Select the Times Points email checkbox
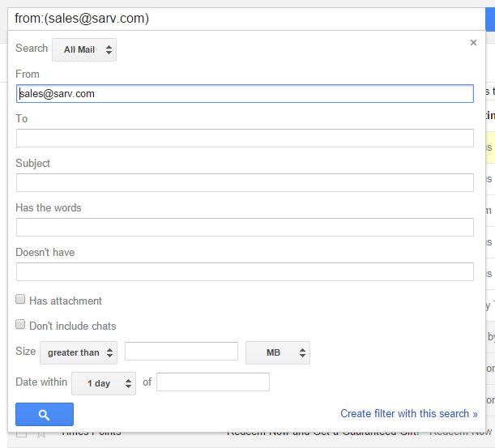 coord(21,433)
